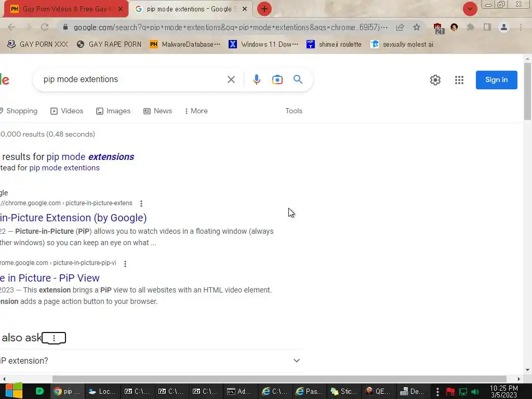Open the Google apps grid
This screenshot has height=399, width=532.
tap(459, 80)
